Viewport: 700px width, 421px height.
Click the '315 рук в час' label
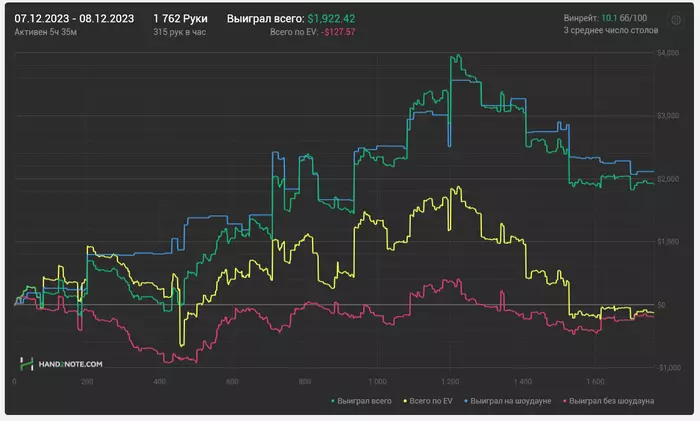pyautogui.click(x=182, y=32)
